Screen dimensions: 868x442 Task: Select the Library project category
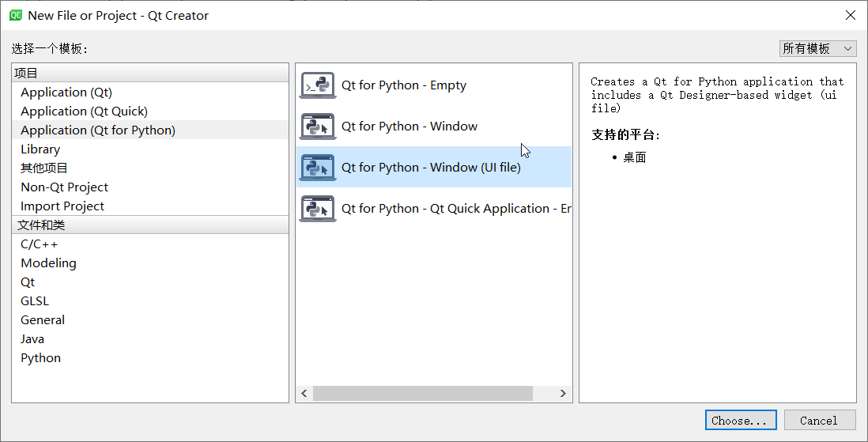tap(150, 149)
